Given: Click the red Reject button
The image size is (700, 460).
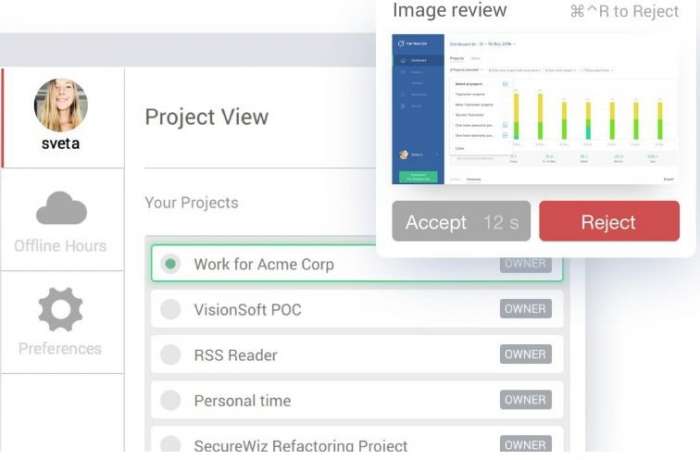Looking at the screenshot, I should click(609, 222).
